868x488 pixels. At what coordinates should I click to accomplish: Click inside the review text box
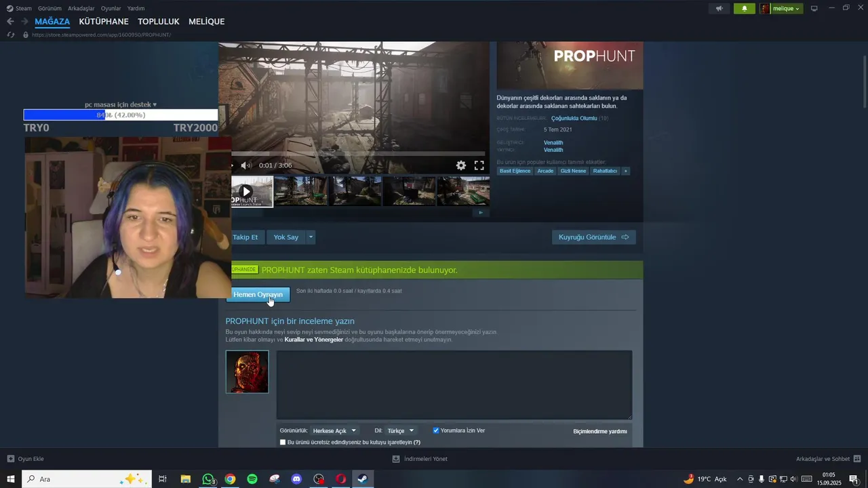pos(454,384)
